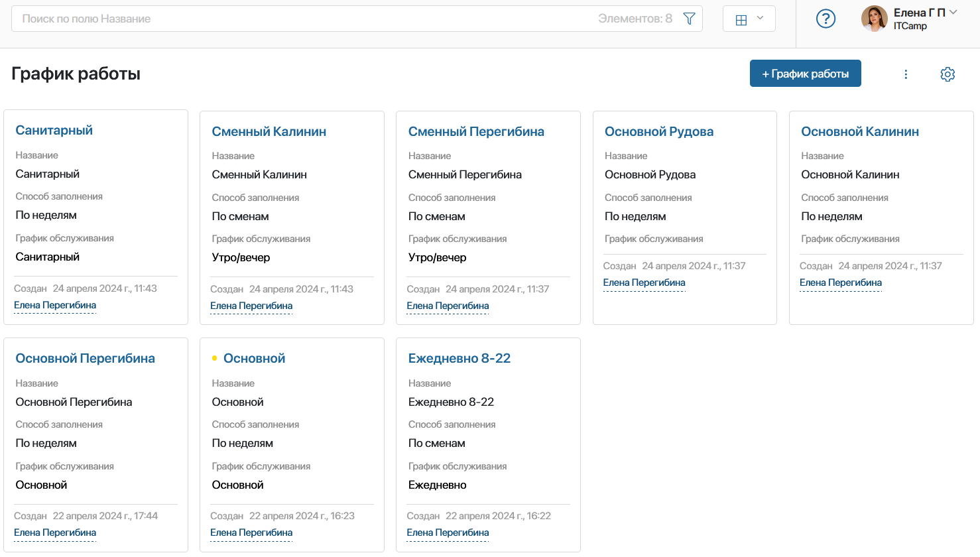The image size is (980, 557).
Task: Click the user avatar photo
Action: coord(874,19)
